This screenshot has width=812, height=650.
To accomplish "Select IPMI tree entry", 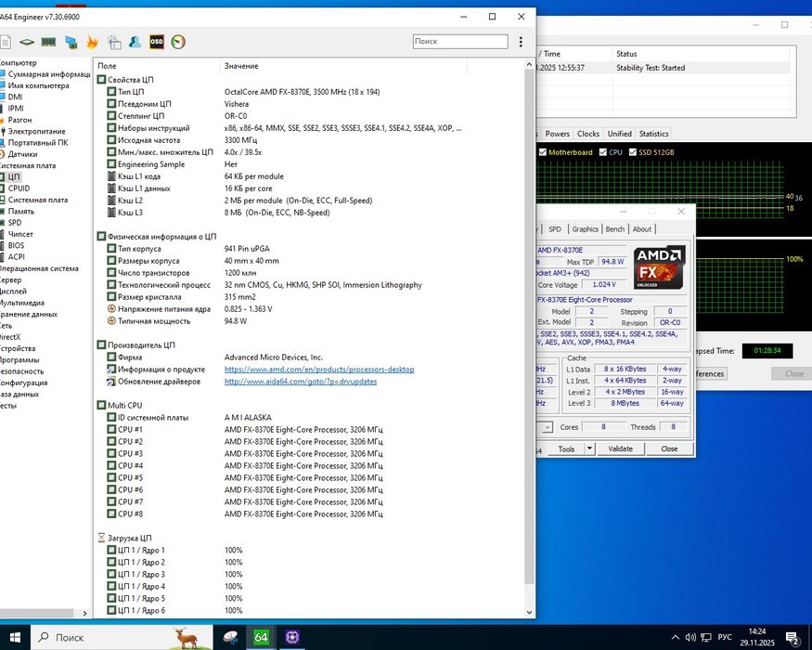I will 16,109.
